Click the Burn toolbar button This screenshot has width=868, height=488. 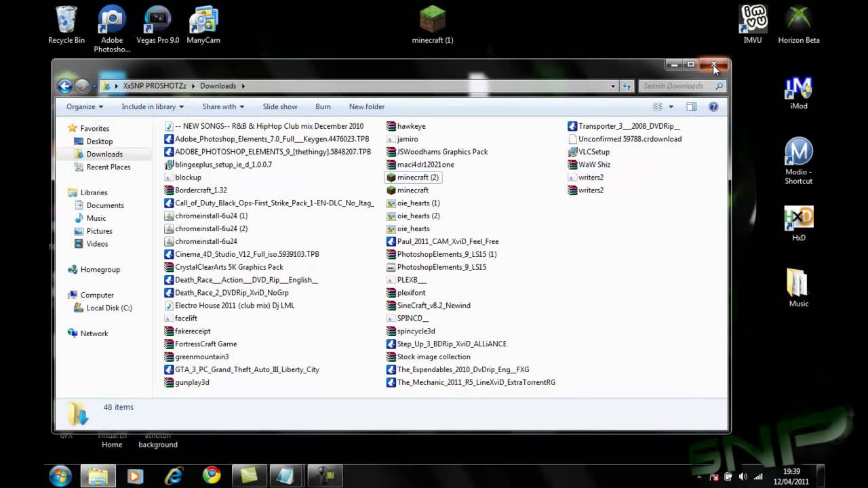323,106
